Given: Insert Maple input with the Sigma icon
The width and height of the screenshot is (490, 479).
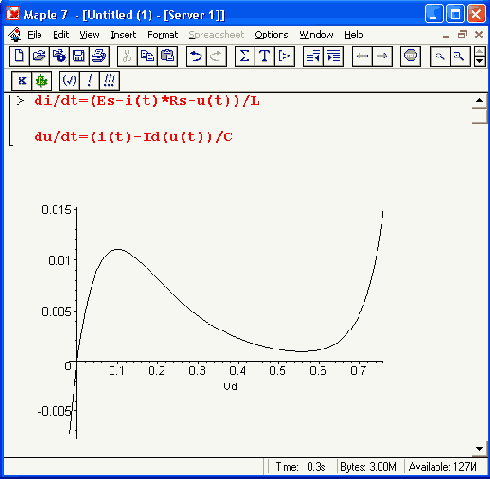Looking at the screenshot, I should point(245,56).
